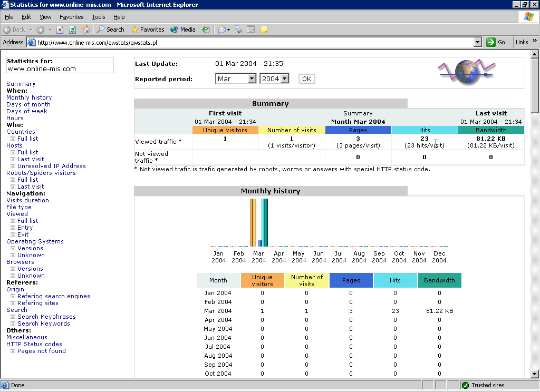This screenshot has width=540, height=392.
Task: Click the HTTP Status codes link
Action: pyautogui.click(x=34, y=344)
